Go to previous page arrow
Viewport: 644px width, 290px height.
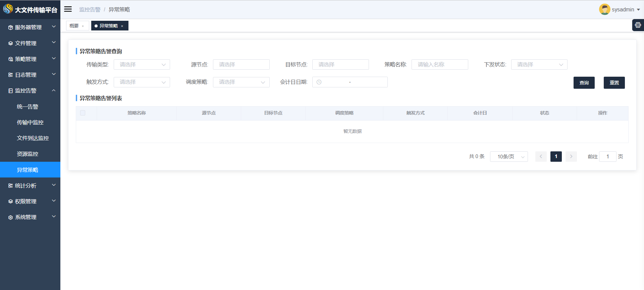tap(541, 156)
